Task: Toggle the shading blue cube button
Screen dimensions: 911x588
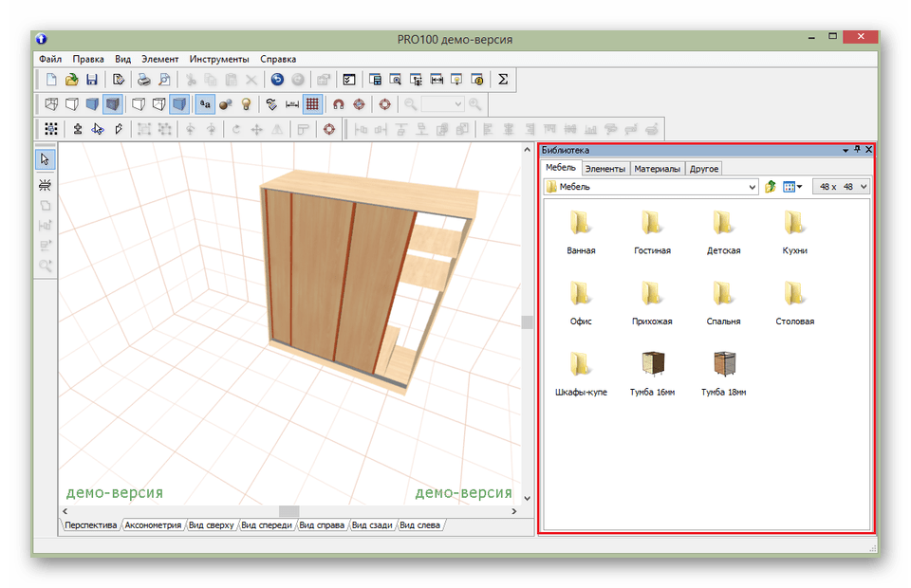Action: pyautogui.click(x=179, y=104)
